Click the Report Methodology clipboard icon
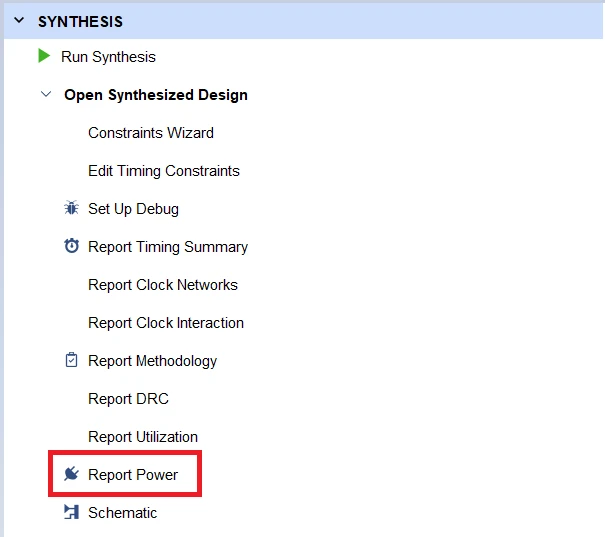This screenshot has width=605, height=537. [71, 360]
